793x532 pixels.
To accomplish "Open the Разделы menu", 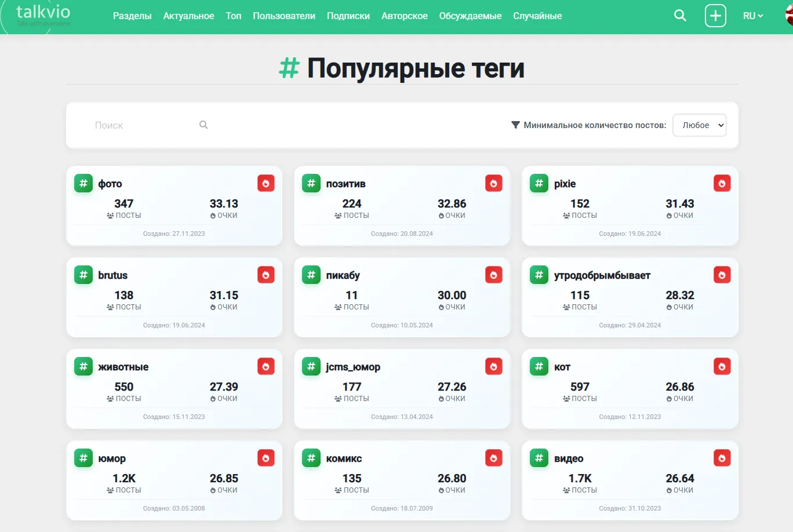I will point(132,16).
